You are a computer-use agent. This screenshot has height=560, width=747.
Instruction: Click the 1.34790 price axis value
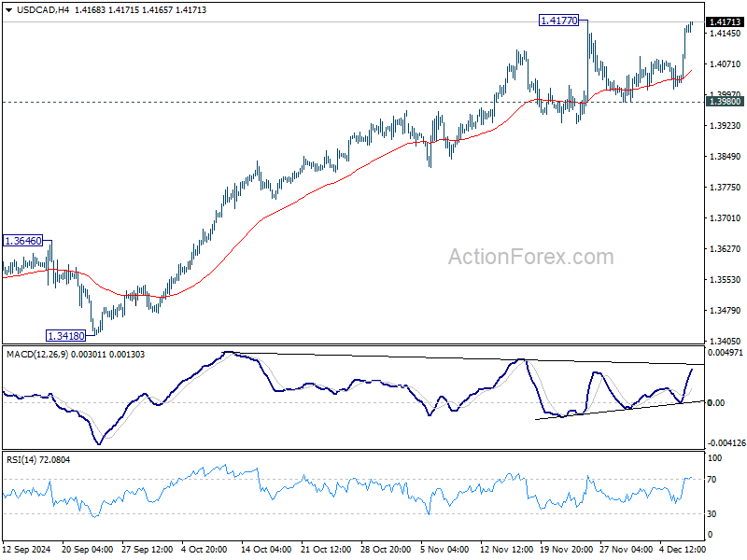(726, 311)
